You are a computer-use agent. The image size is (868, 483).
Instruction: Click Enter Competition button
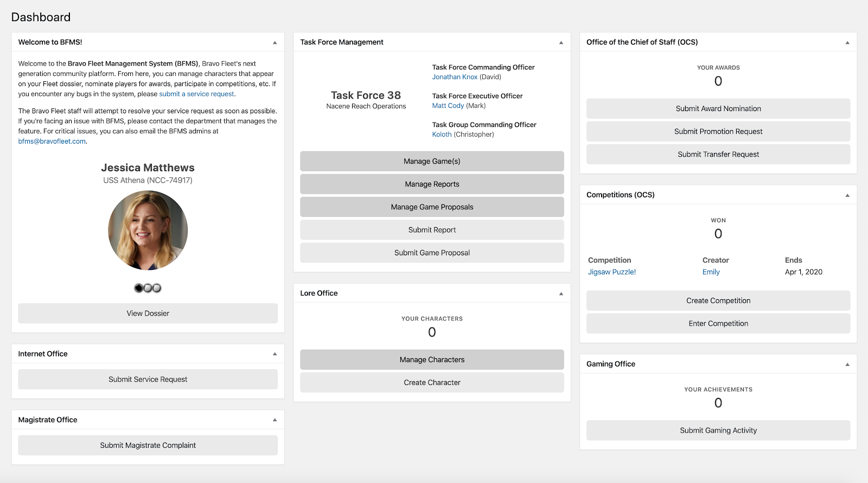click(718, 324)
